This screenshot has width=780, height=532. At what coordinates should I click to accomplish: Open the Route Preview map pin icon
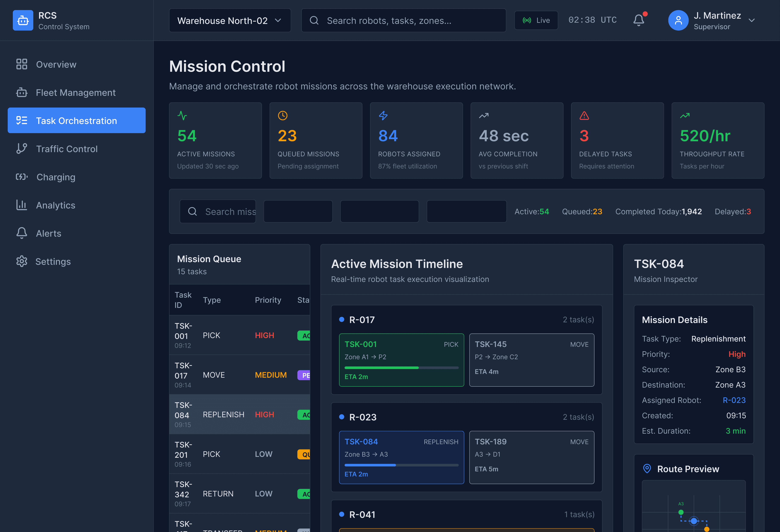coord(647,469)
